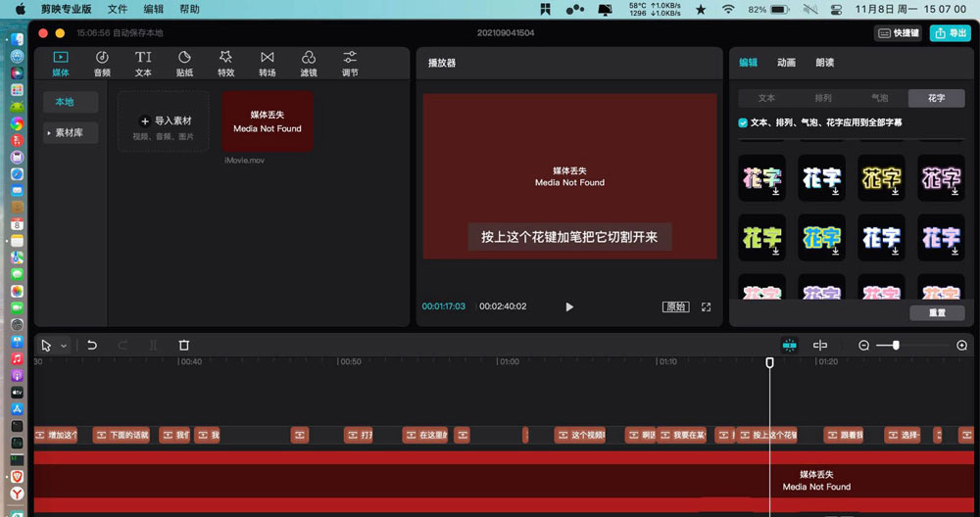Play the video in the player
The image size is (980, 517).
pos(568,306)
